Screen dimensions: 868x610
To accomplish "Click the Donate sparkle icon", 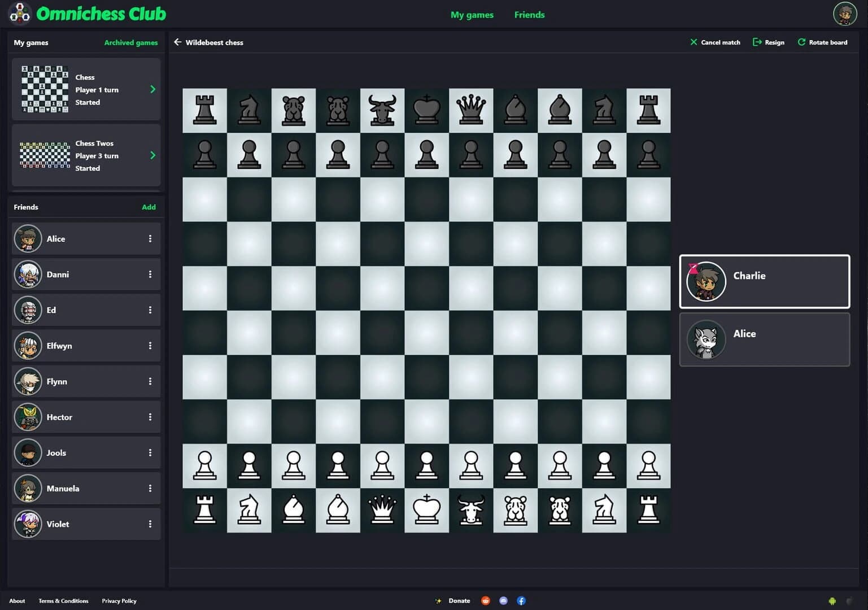I will (x=439, y=601).
